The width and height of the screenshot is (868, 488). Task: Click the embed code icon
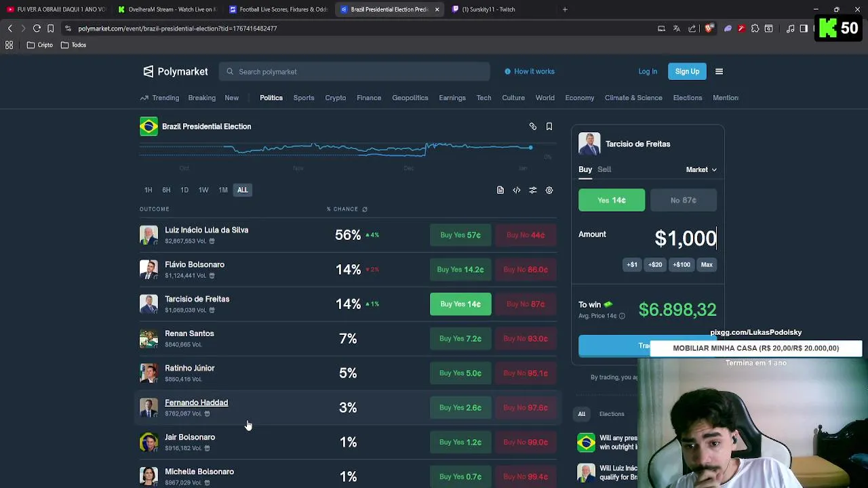pyautogui.click(x=517, y=190)
